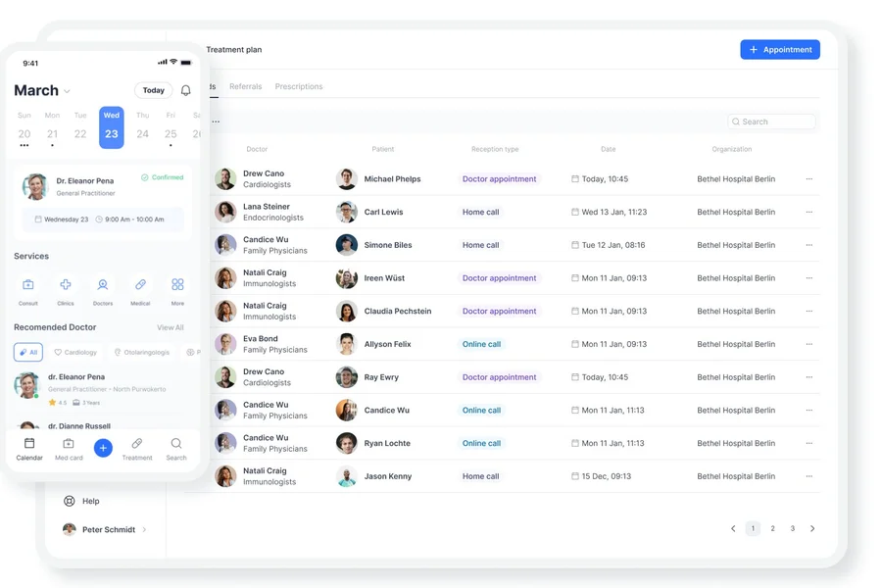The height and width of the screenshot is (588, 882).
Task: Open the notification bell icon
Action: pyautogui.click(x=185, y=90)
